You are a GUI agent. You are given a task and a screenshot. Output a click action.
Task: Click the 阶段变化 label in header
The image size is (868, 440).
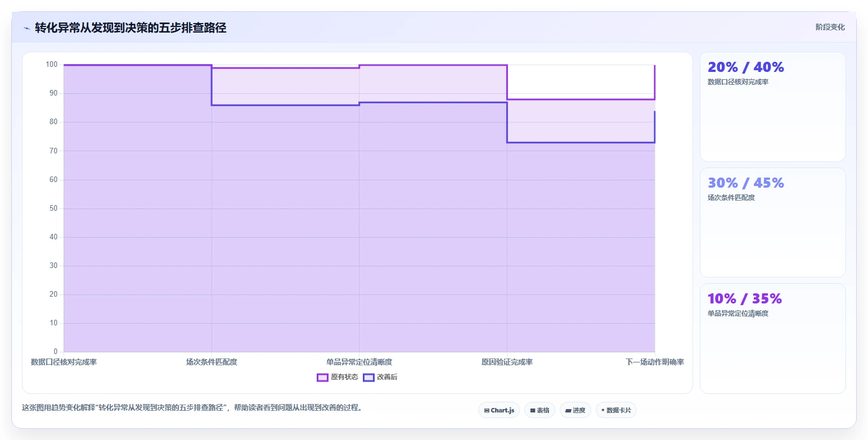830,27
